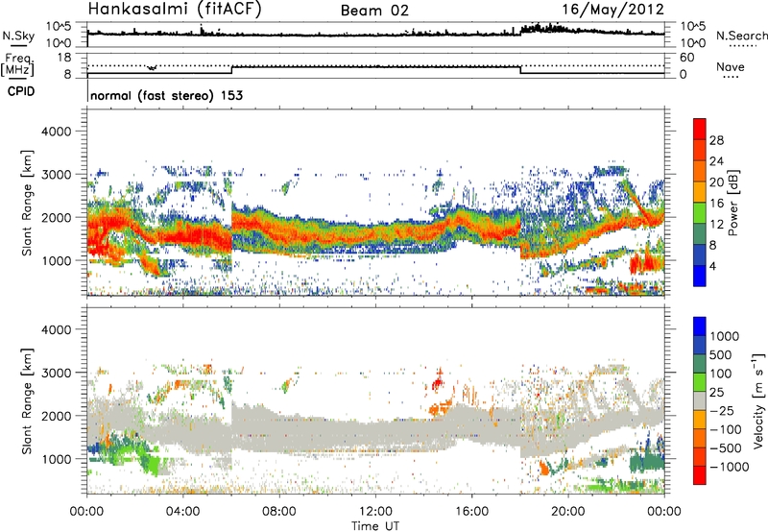Click the 'Time UT' axis title
The width and height of the screenshot is (768, 532).
(375, 526)
